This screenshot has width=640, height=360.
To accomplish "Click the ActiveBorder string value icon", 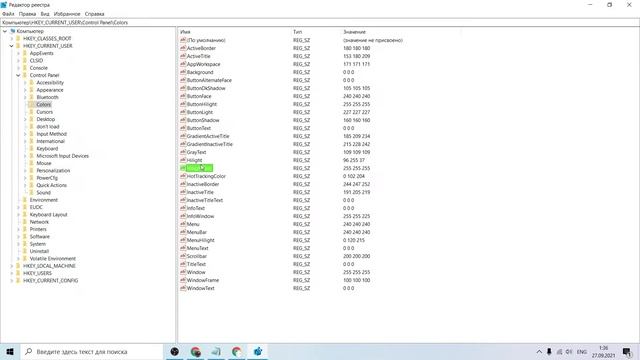I will [x=183, y=48].
